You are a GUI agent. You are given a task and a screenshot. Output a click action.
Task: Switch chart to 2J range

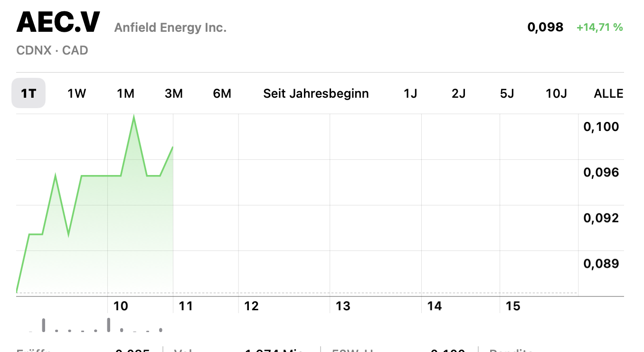(x=458, y=93)
